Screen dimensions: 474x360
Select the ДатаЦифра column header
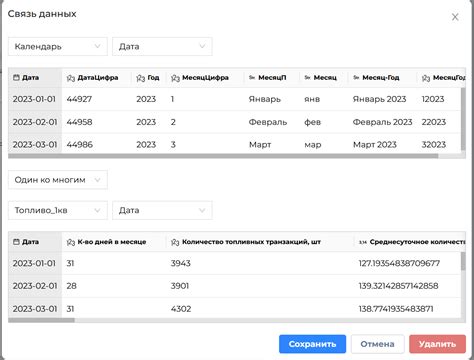[x=97, y=78]
